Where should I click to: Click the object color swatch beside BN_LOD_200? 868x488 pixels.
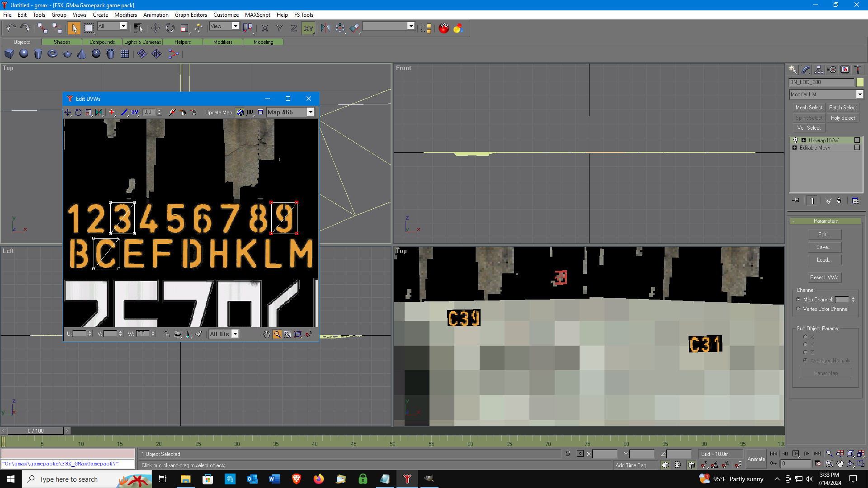point(860,82)
